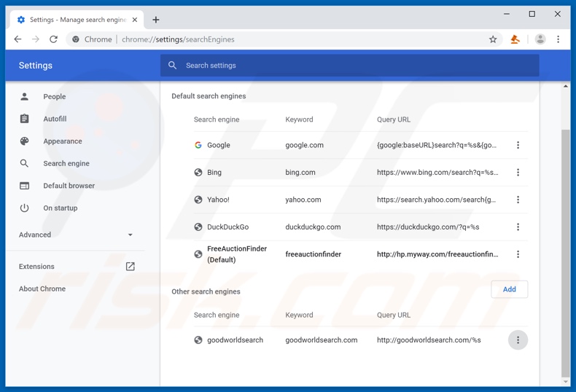Bookmark this page with the star icon
The image size is (576, 392).
(x=493, y=39)
